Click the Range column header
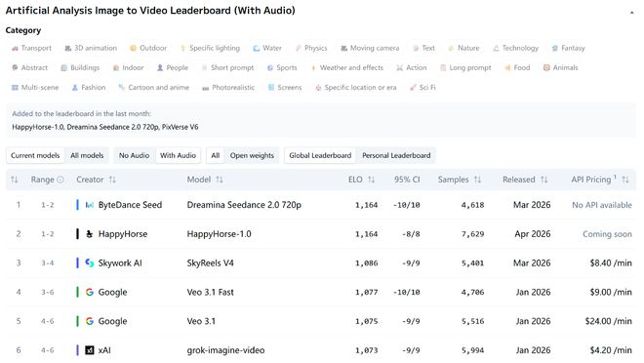Screen dimensions: 644x363 [42, 180]
